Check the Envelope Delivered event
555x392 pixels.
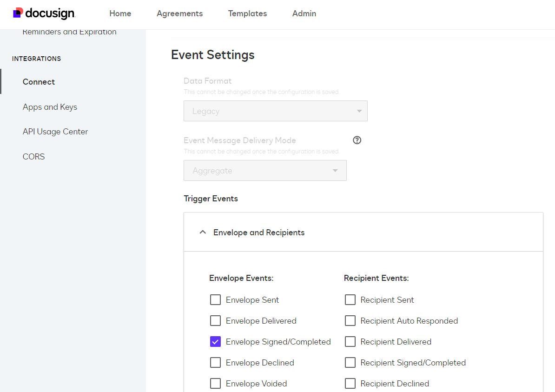click(x=215, y=321)
